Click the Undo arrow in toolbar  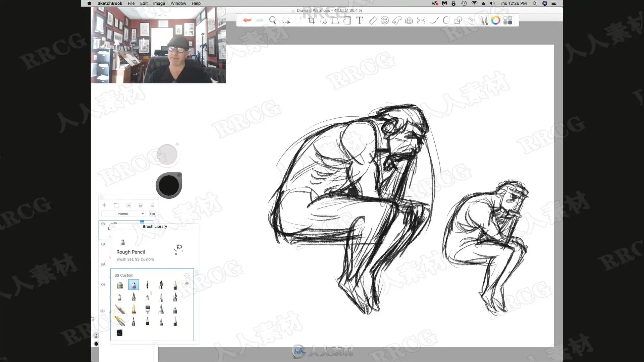(x=247, y=20)
